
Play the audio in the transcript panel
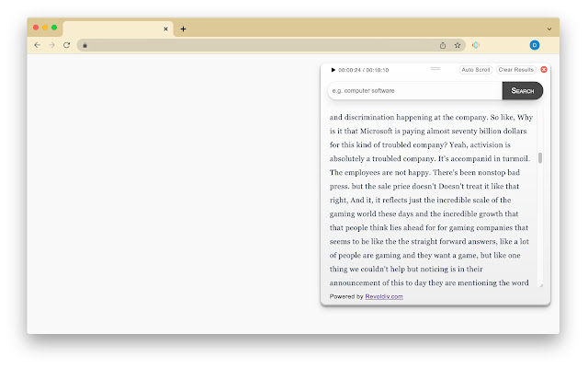tap(333, 70)
